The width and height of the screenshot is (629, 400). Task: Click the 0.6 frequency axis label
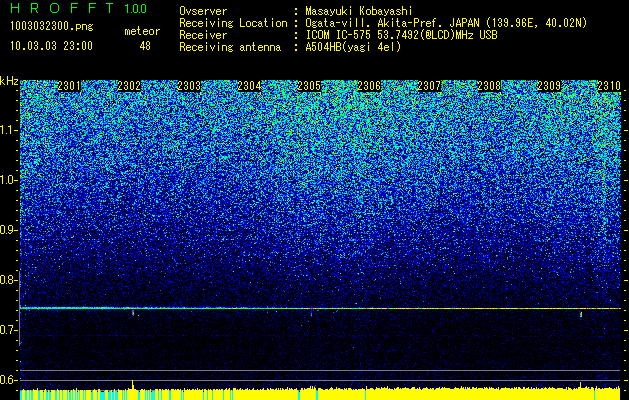(x=8, y=380)
